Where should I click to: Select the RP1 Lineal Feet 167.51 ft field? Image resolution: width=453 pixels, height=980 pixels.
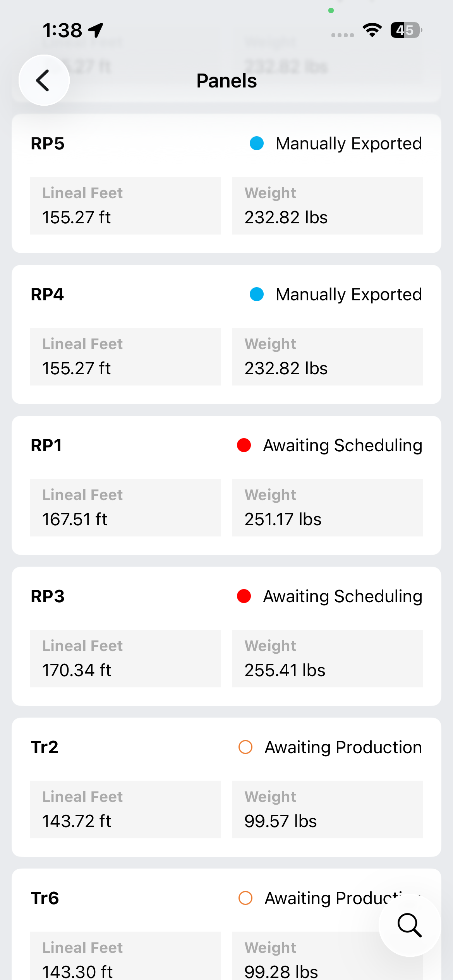(125, 507)
